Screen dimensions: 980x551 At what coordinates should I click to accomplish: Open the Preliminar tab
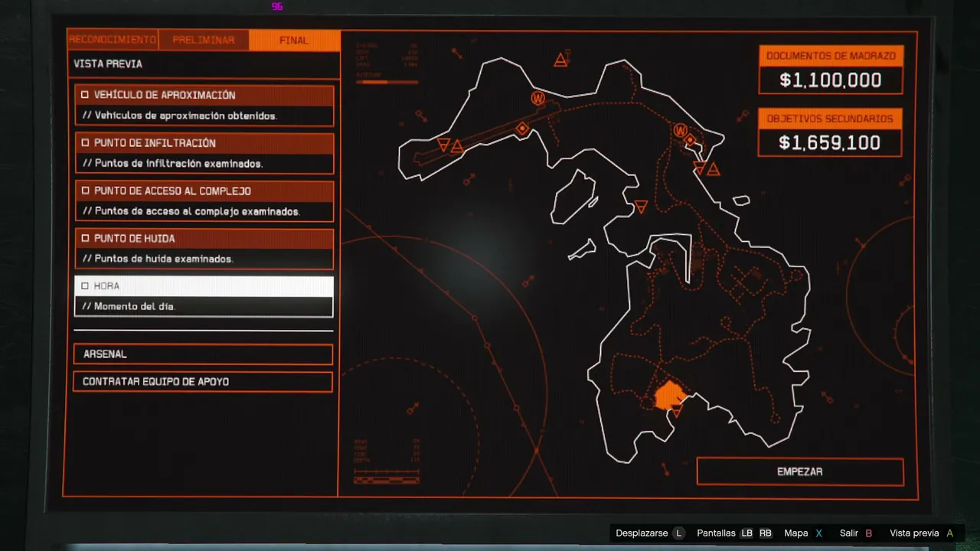click(x=204, y=40)
